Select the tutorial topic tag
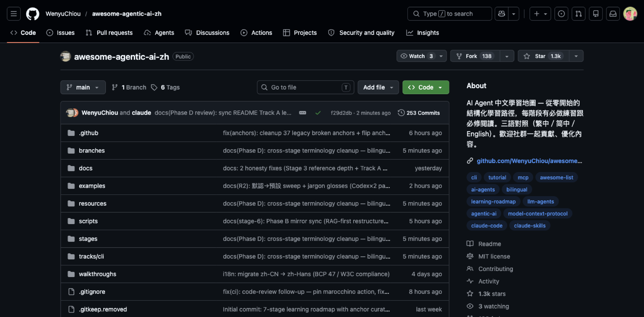The height and width of the screenshot is (317, 644). coord(497,177)
